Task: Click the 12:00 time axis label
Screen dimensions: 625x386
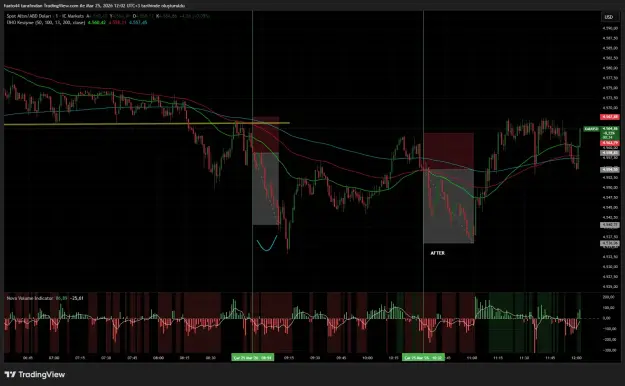Action: (576, 358)
